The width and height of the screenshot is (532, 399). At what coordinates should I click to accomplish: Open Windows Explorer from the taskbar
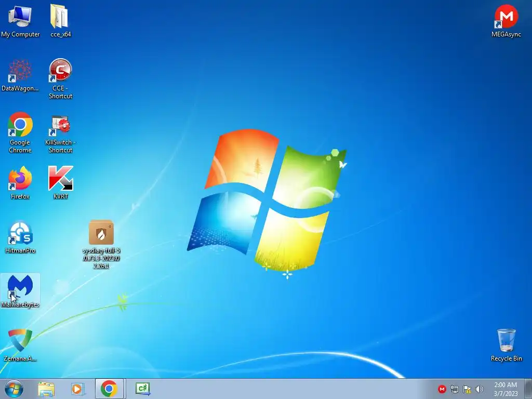tap(46, 389)
